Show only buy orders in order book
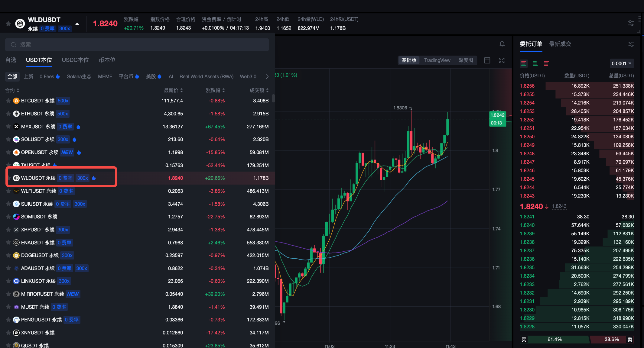The image size is (644, 348). click(x=535, y=63)
